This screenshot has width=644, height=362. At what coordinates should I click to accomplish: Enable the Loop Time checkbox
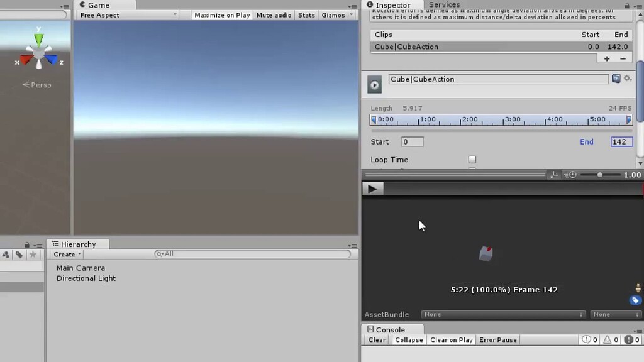pyautogui.click(x=472, y=160)
